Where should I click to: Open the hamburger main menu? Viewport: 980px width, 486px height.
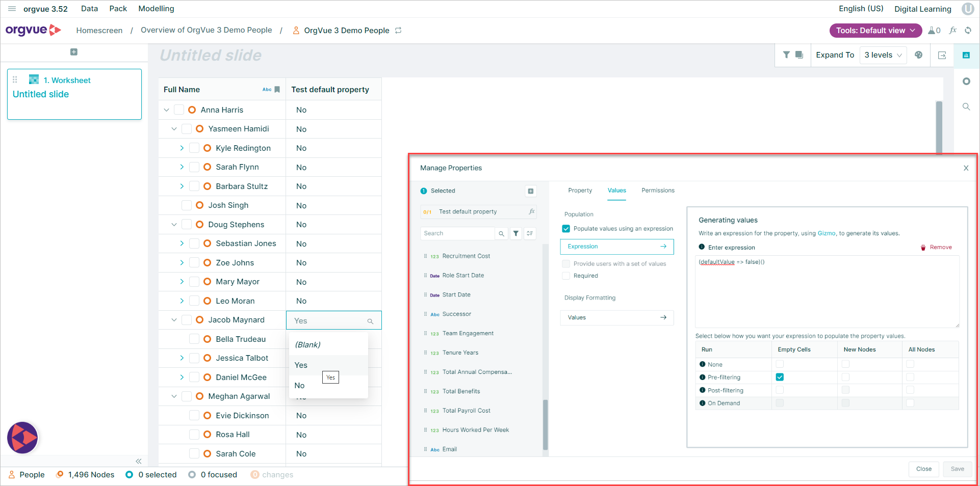[x=12, y=9]
